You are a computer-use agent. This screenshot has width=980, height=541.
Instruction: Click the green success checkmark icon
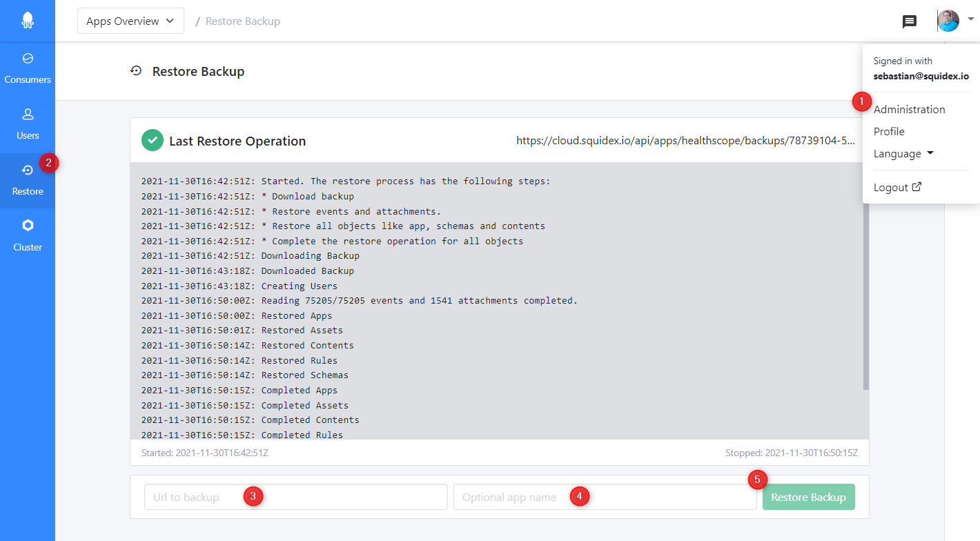pos(153,140)
